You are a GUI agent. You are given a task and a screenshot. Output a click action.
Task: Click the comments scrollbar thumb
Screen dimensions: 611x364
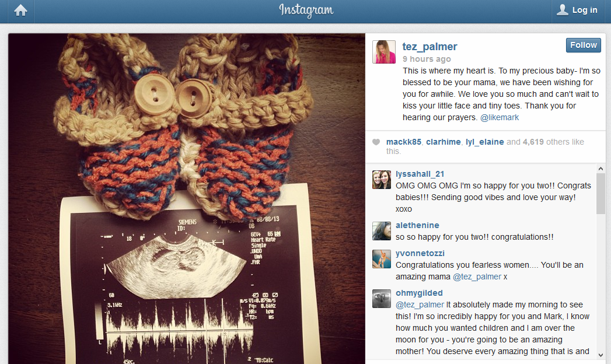pyautogui.click(x=600, y=193)
